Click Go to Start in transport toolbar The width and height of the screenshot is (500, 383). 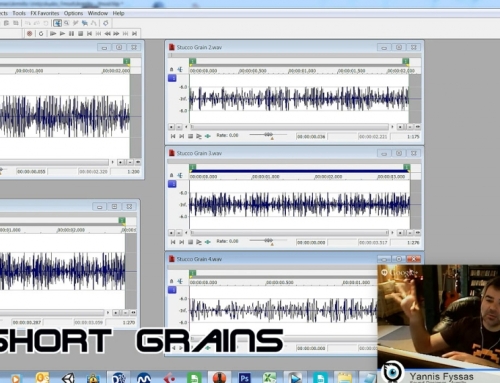tap(89, 34)
